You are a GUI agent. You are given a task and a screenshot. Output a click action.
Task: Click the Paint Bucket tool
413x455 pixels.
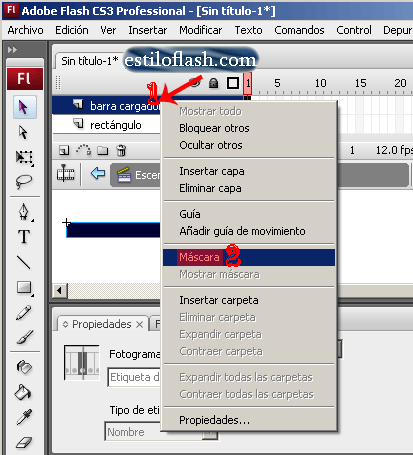23,392
